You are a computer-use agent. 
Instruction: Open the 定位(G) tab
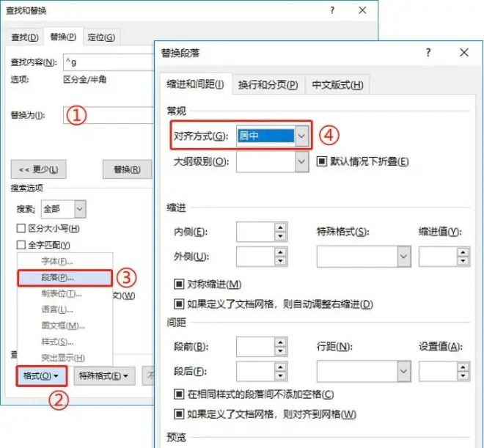[x=101, y=37]
